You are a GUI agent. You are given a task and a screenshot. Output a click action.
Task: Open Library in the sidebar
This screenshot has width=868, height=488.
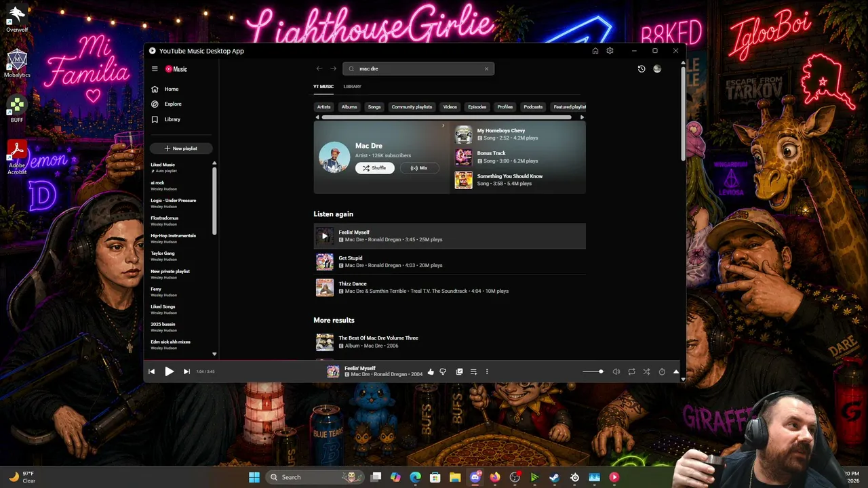[x=166, y=119]
